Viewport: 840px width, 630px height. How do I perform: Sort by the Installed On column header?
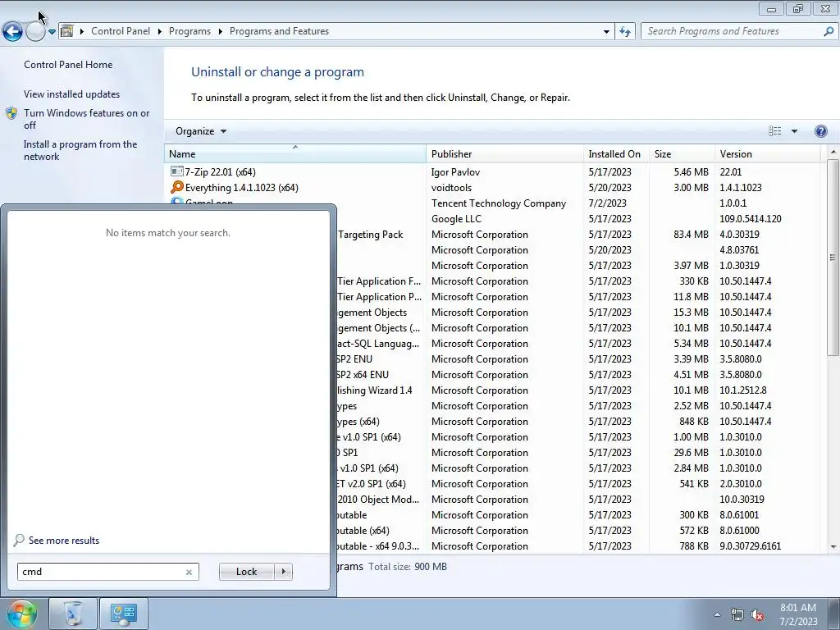pyautogui.click(x=616, y=154)
